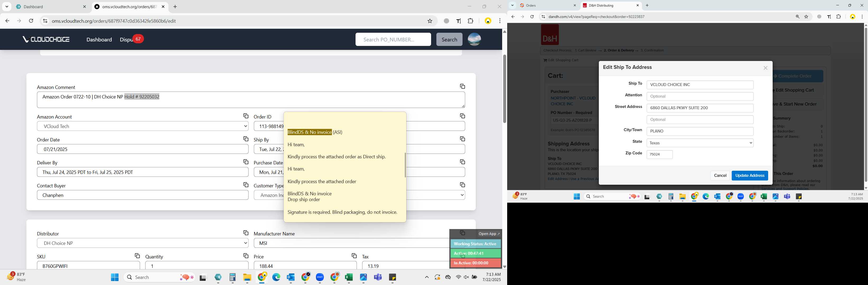Click copy icon right of Customer Type row
The image size is (868, 285).
point(462,185)
